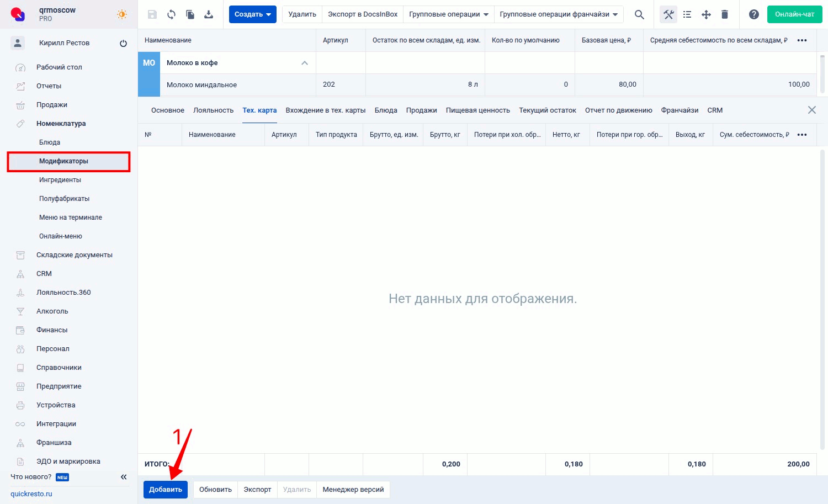Image resolution: width=828 pixels, height=504 pixels.
Task: Click the trash bin icon in the toolbar
Action: [x=725, y=14]
